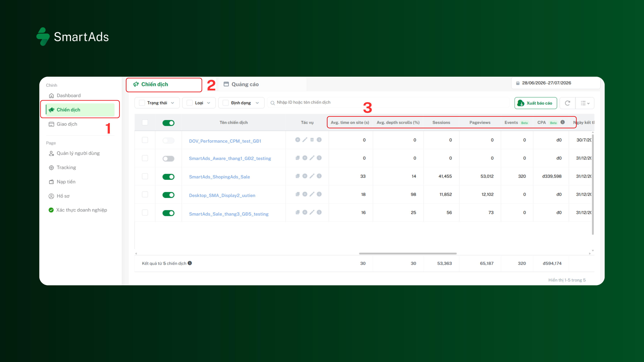Toggle the master campaign switch in header
The width and height of the screenshot is (644, 362).
point(169,123)
